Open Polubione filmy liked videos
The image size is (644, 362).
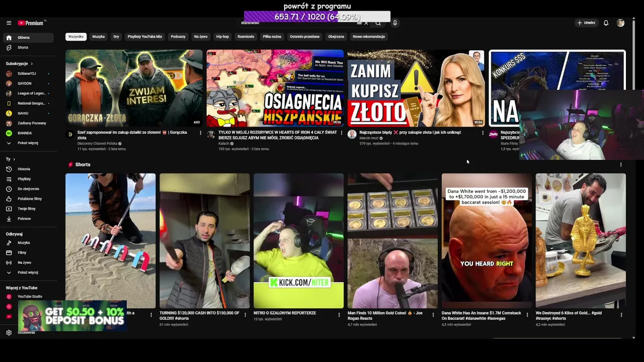28,199
